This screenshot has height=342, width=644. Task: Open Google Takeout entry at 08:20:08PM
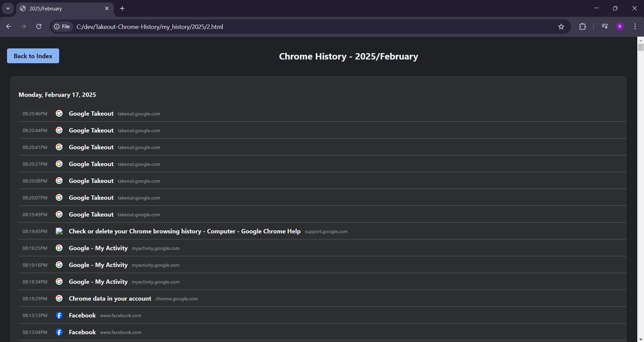(91, 181)
